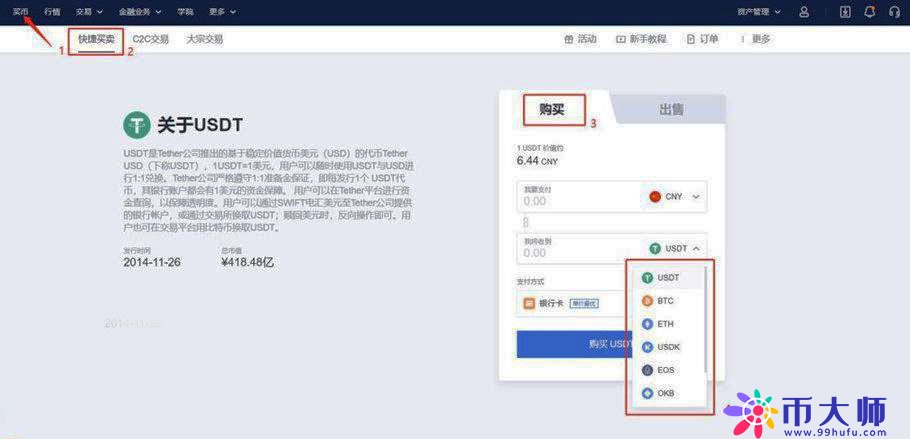Switch to the 大宗交易 tab

pos(204,39)
